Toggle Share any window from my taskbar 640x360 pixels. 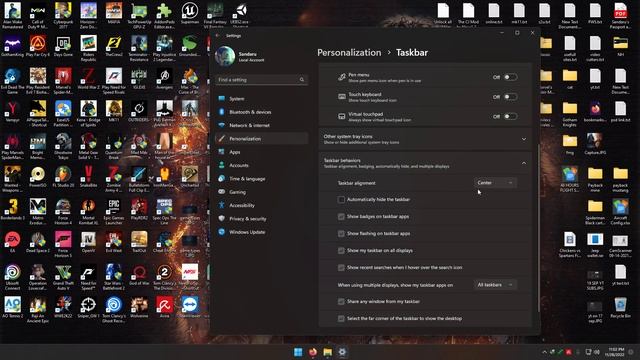341,302
